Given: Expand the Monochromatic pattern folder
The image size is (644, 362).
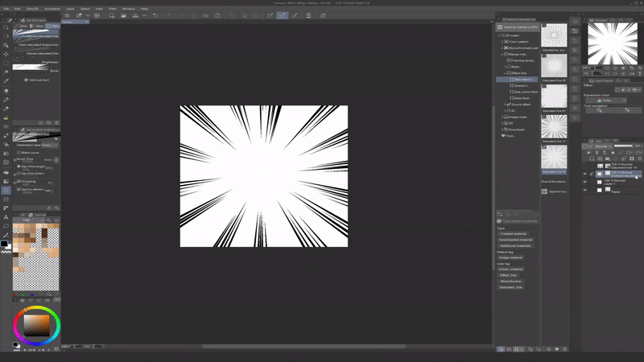Looking at the screenshot, I should pos(502,48).
